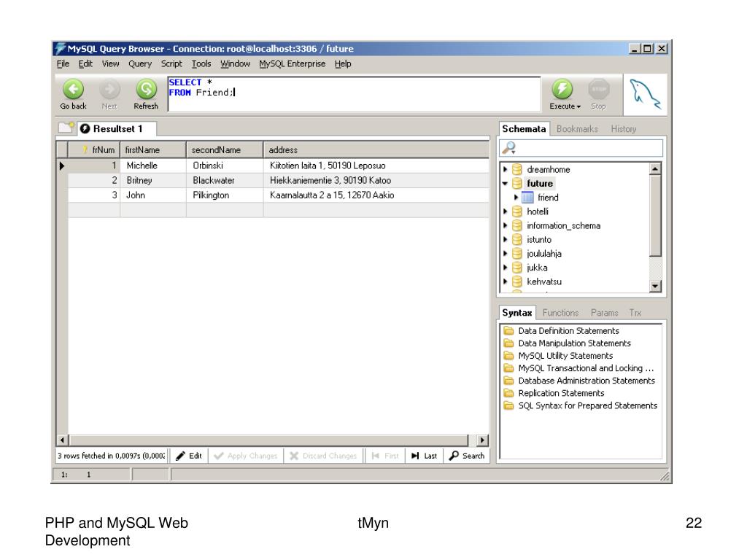Click the Apply Changes button

pyautogui.click(x=247, y=456)
